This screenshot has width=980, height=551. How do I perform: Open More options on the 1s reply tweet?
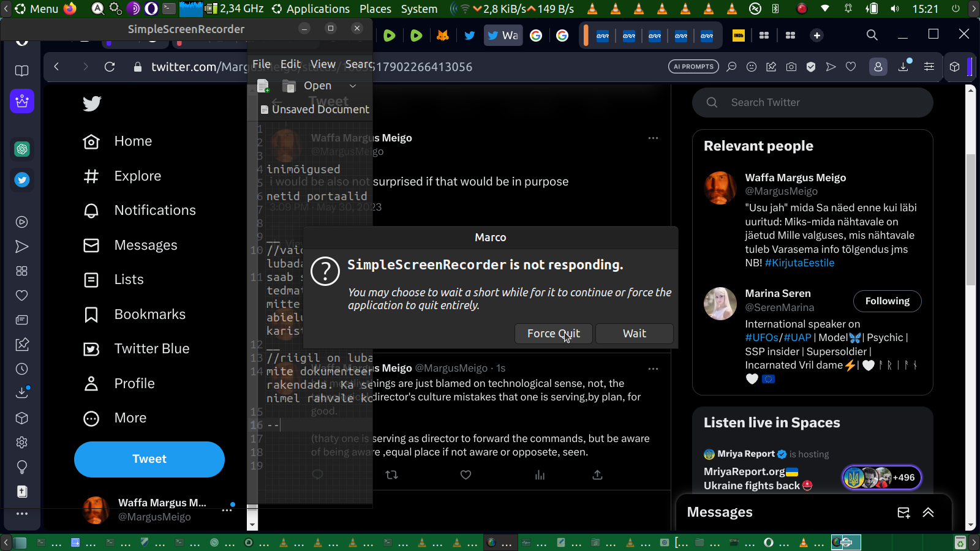pos(654,369)
